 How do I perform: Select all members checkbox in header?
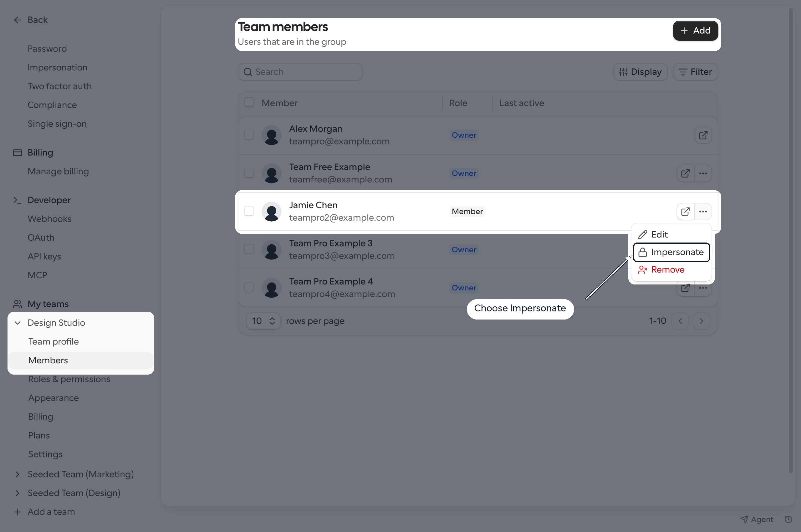[x=249, y=102]
